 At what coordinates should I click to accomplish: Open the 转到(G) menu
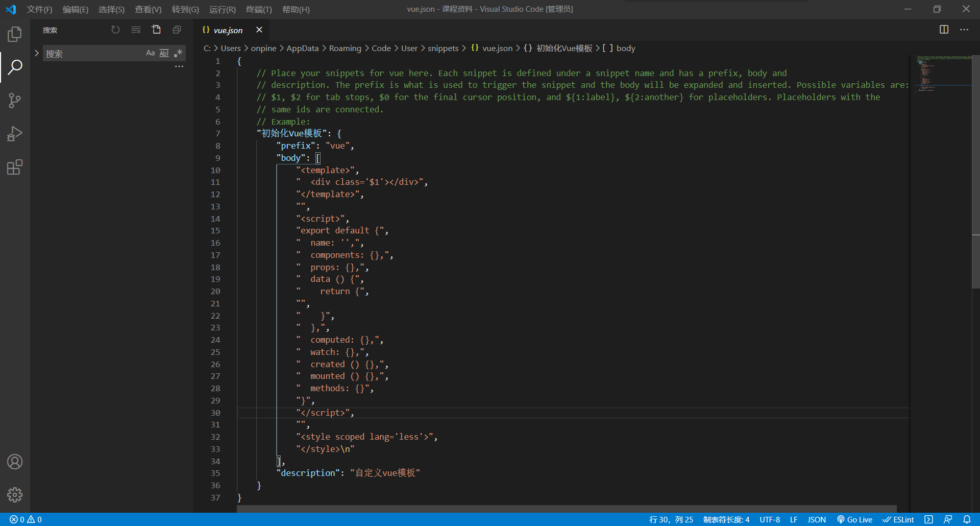point(185,9)
